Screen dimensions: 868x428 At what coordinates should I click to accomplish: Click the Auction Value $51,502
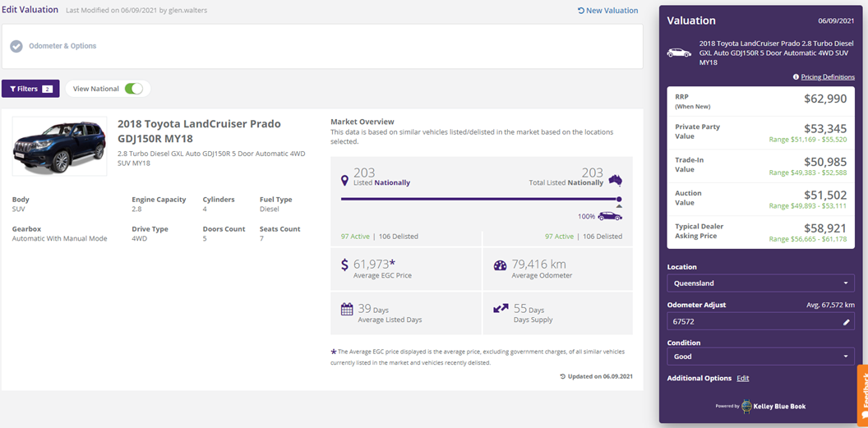coord(825,196)
